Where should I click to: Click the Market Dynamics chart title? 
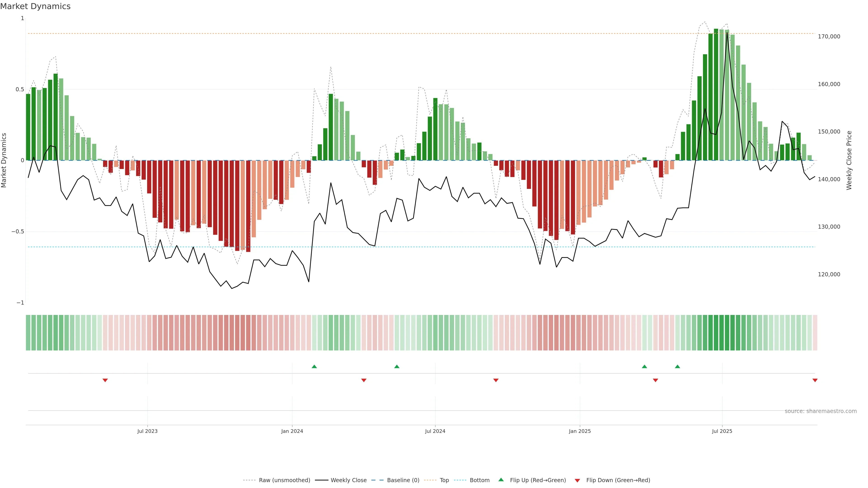(35, 6)
